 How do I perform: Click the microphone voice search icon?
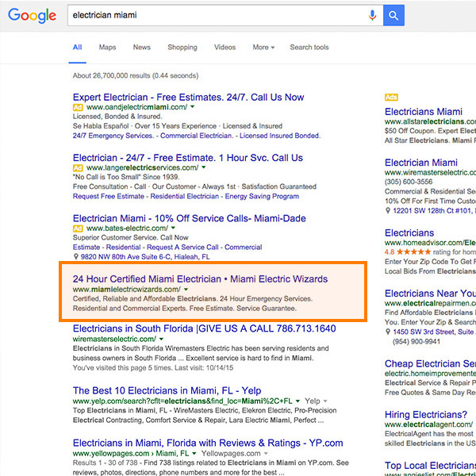click(372, 15)
